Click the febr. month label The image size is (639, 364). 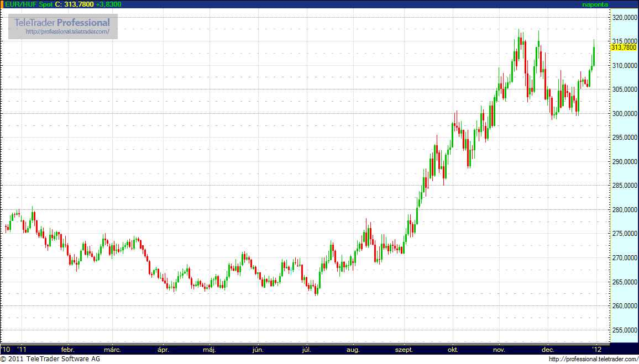coord(67,350)
